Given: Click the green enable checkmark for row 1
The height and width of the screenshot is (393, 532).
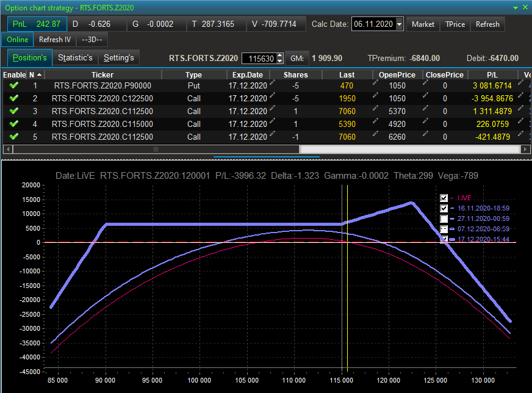Looking at the screenshot, I should pyautogui.click(x=14, y=86).
